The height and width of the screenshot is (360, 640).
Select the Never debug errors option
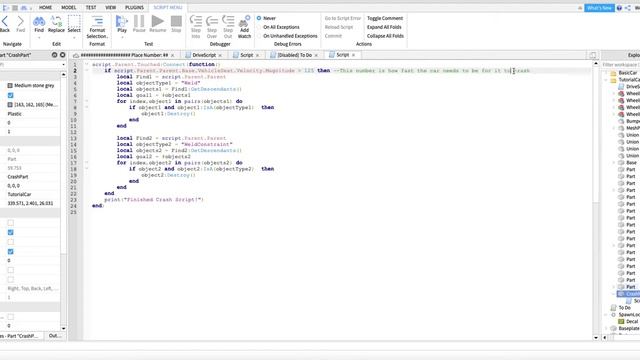click(x=259, y=18)
